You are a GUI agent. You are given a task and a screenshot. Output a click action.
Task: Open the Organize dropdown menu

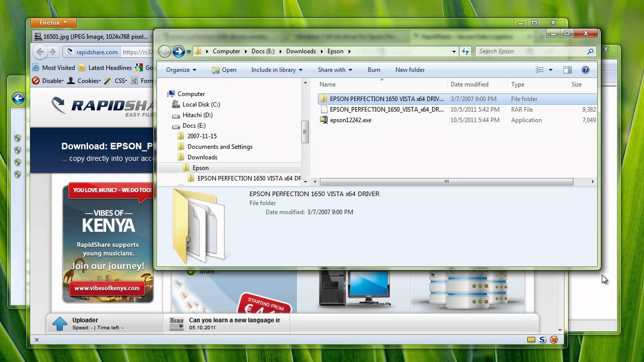(181, 70)
